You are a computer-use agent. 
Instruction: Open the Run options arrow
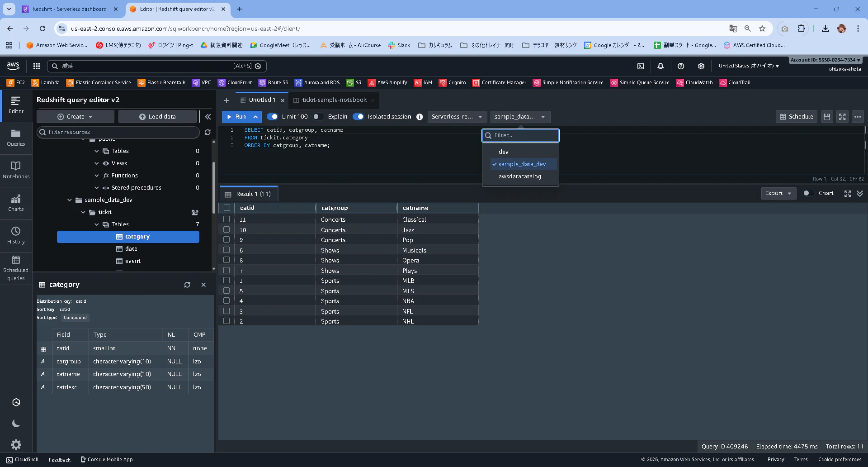click(x=255, y=117)
